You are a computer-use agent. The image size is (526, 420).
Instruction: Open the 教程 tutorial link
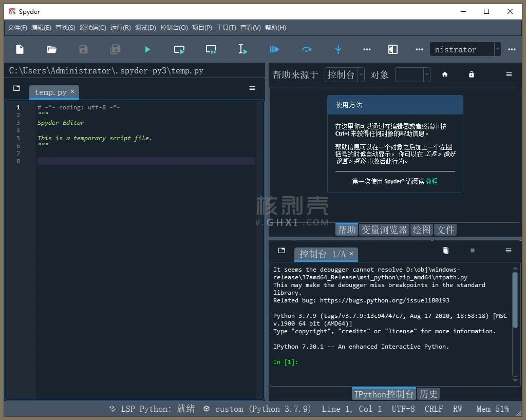click(x=431, y=181)
